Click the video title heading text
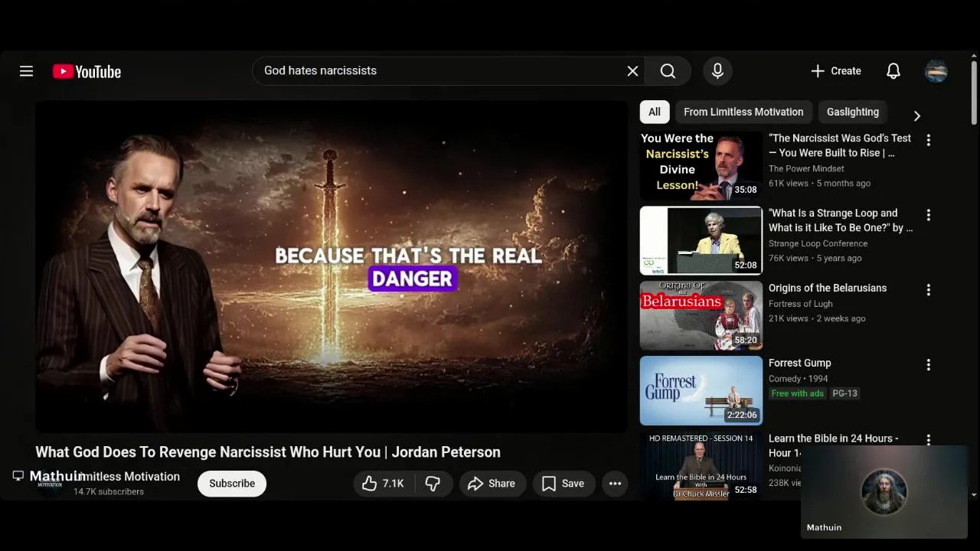 [x=268, y=452]
